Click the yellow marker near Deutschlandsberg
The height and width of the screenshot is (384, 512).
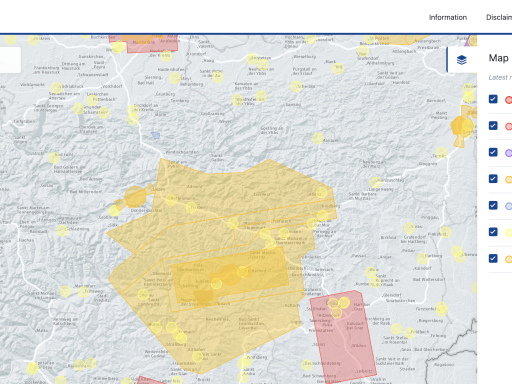307,365
